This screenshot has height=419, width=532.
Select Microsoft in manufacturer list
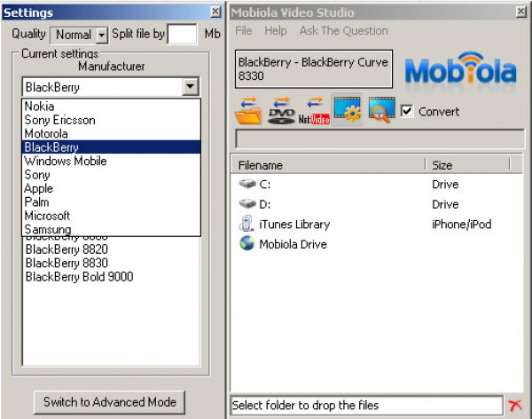coord(112,216)
